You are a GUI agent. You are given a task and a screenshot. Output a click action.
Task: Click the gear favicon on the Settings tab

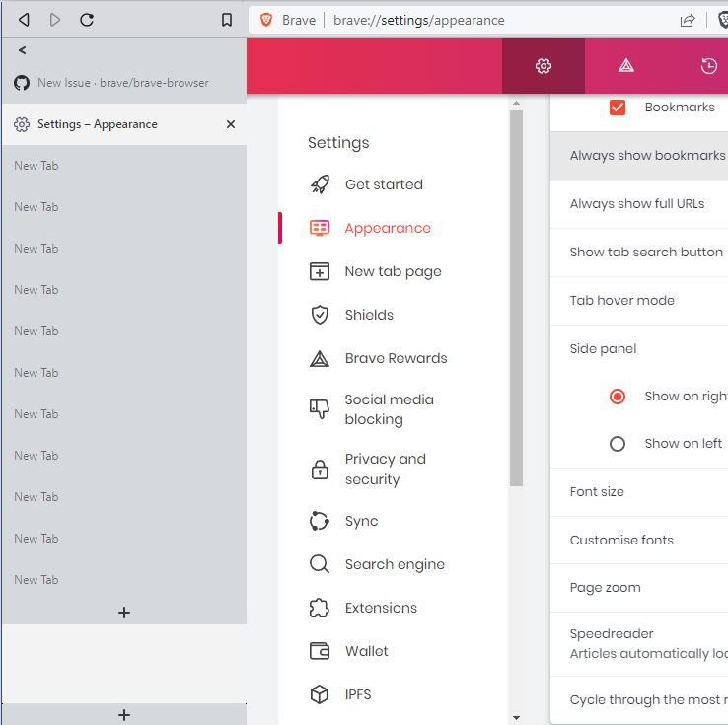pyautogui.click(x=22, y=124)
